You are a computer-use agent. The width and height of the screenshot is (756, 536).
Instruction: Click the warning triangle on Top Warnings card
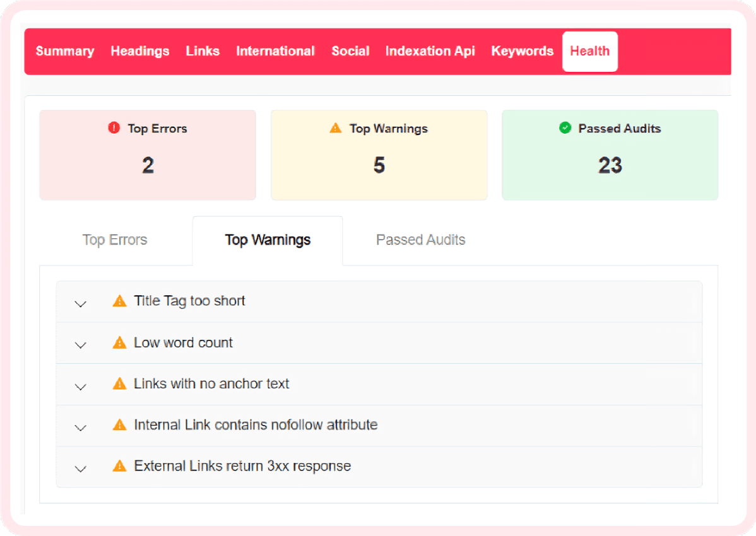pos(335,128)
